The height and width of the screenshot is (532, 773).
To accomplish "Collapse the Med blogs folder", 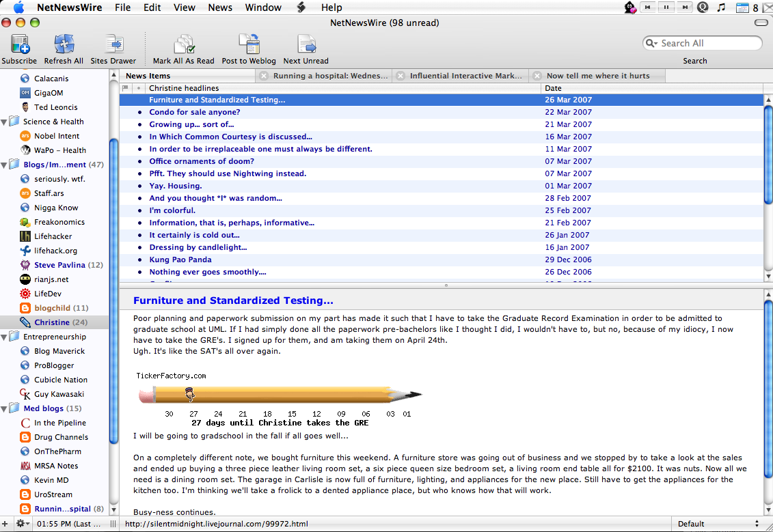I will (4, 409).
